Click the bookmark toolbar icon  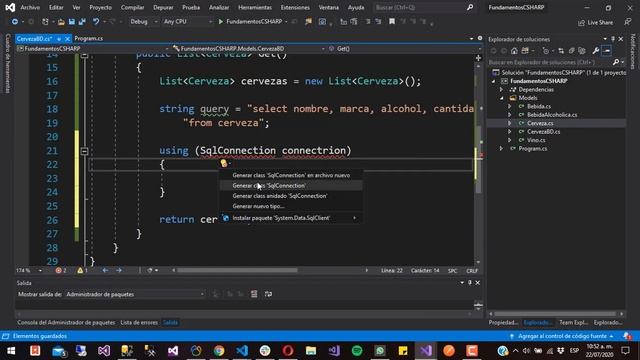click(392, 22)
